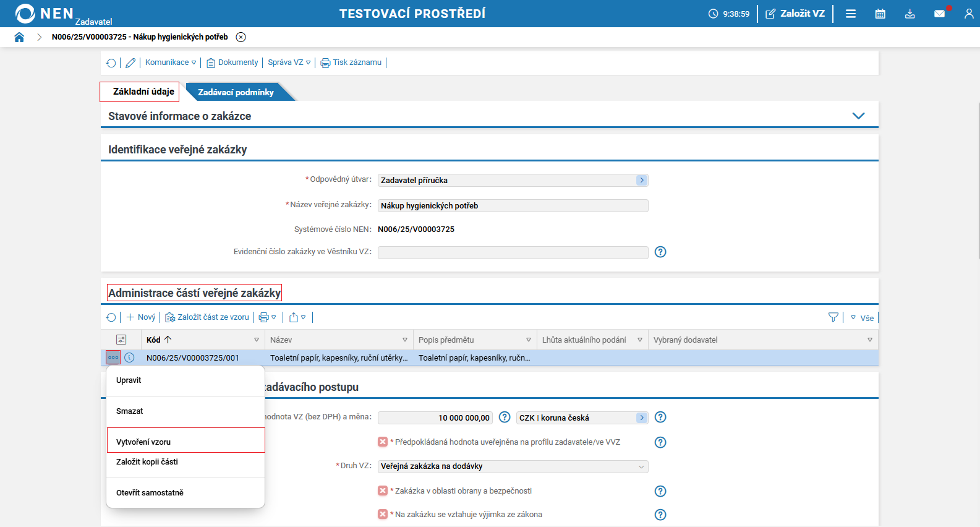The width and height of the screenshot is (980, 527).
Task: Click Založit část ze vzoru button
Action: 207,317
